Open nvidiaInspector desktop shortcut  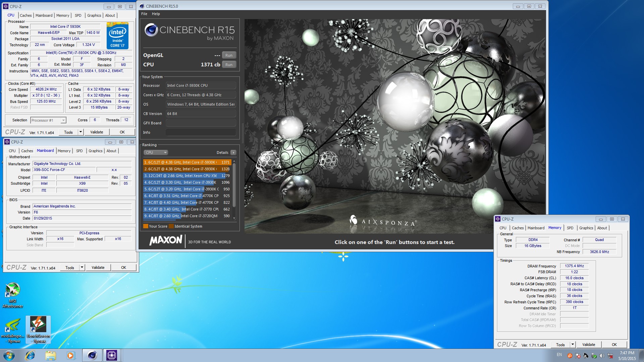pos(12,330)
